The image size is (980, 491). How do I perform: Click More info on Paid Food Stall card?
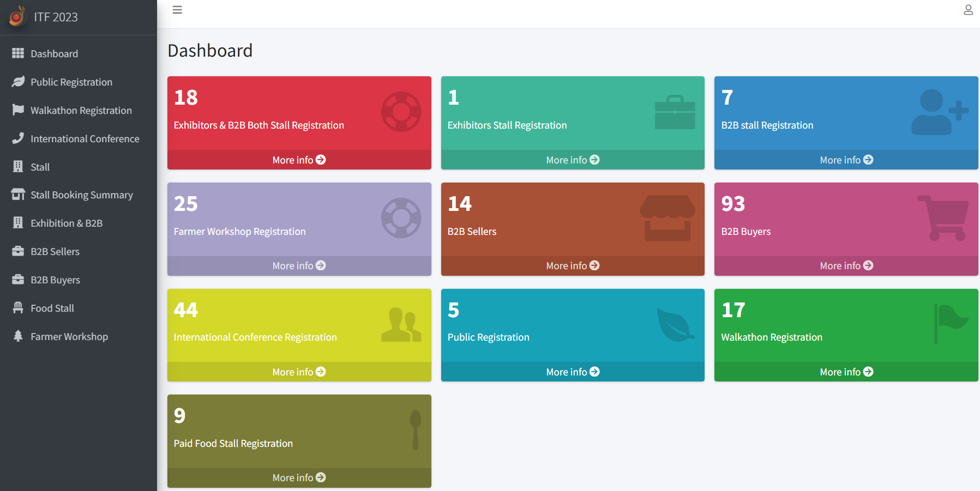(x=299, y=477)
